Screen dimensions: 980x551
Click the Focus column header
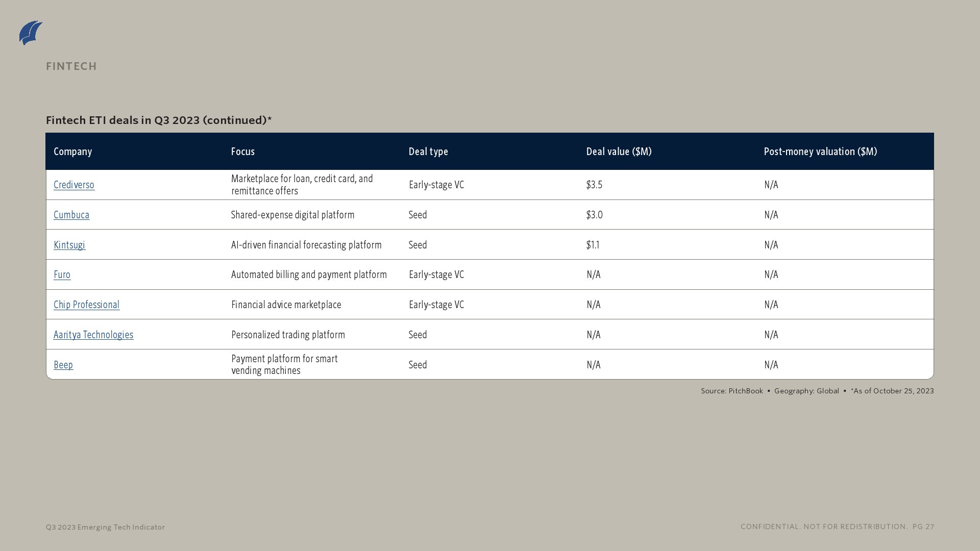243,152
